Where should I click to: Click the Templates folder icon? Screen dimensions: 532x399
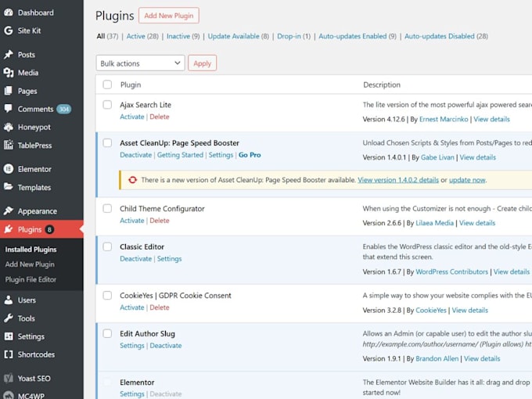coord(9,187)
